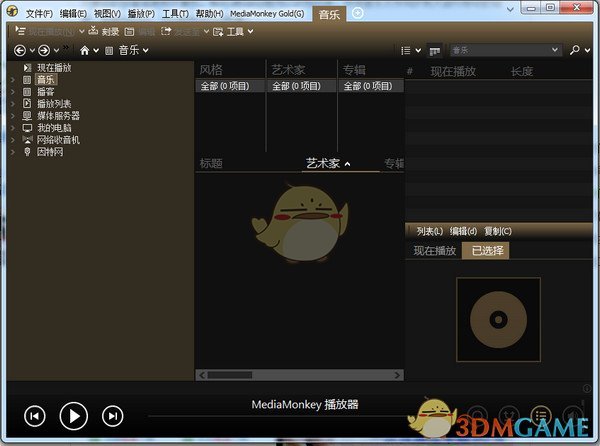Open the 播放(P) menu
The width and height of the screenshot is (600, 446).
coord(141,14)
